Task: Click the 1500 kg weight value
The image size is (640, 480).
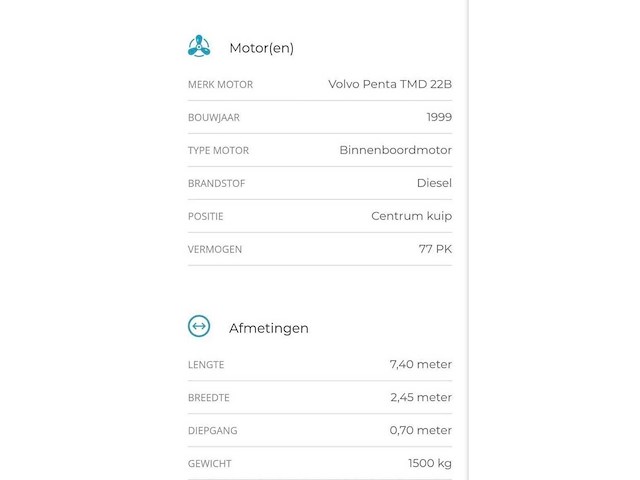Action: (430, 463)
